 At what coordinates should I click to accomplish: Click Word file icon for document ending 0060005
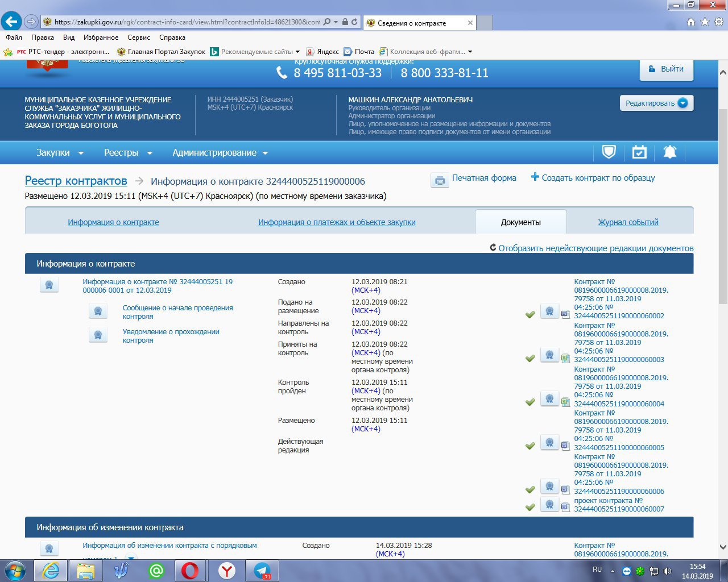coord(565,446)
